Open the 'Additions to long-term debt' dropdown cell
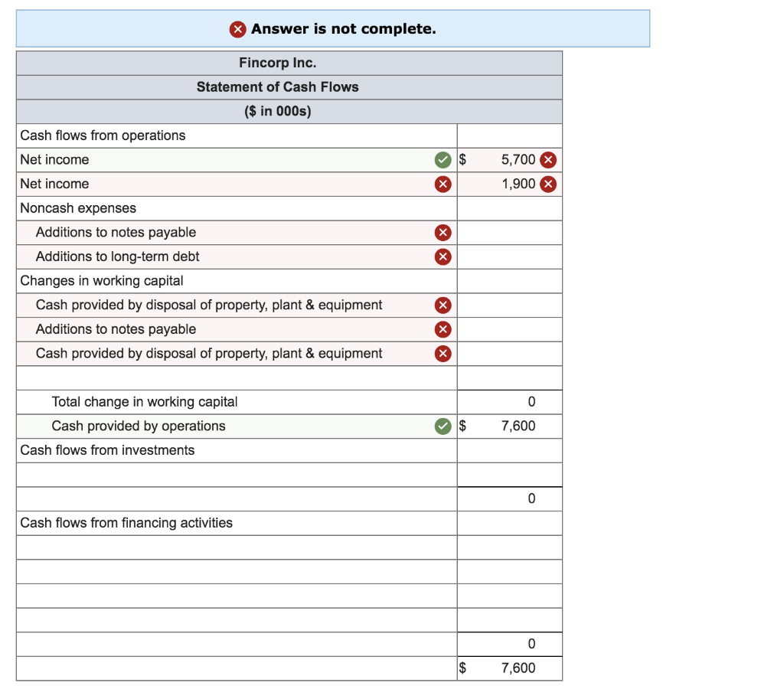The width and height of the screenshot is (784, 699). [x=230, y=256]
